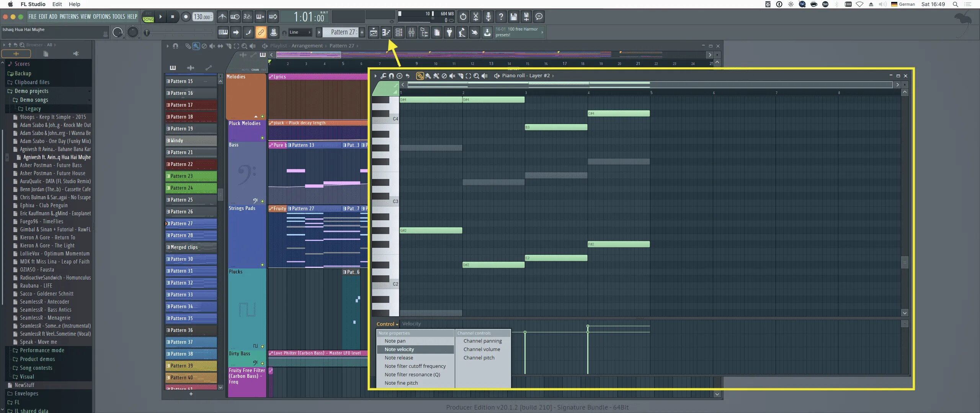Open the Line snap dropdown

[300, 33]
